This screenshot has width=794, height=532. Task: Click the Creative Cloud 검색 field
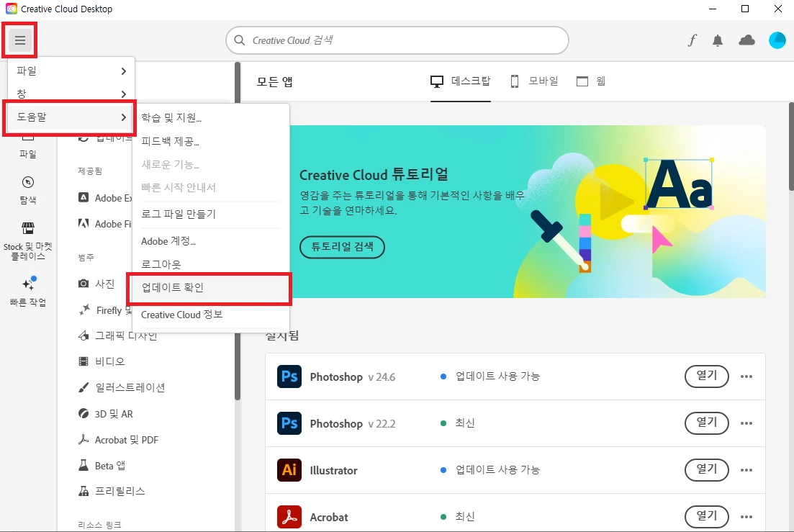point(397,40)
